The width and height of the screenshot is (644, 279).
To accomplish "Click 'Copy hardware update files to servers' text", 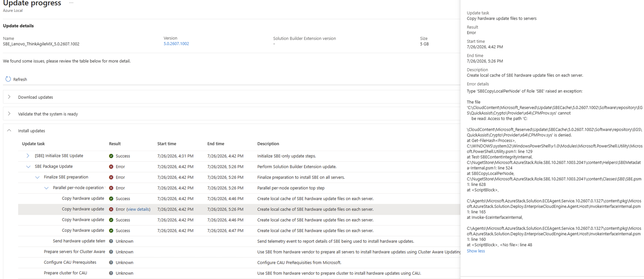I will click(502, 19).
